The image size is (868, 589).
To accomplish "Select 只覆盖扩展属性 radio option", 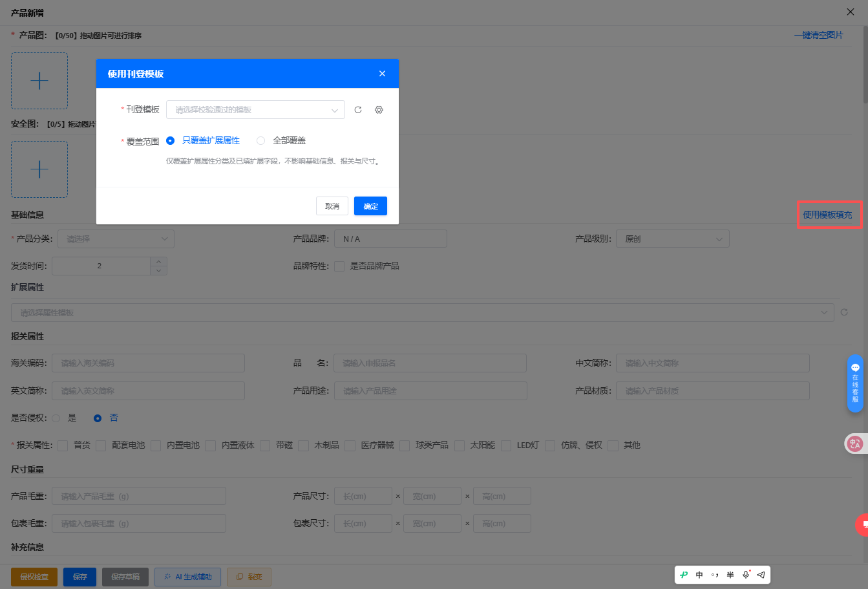I will 170,140.
